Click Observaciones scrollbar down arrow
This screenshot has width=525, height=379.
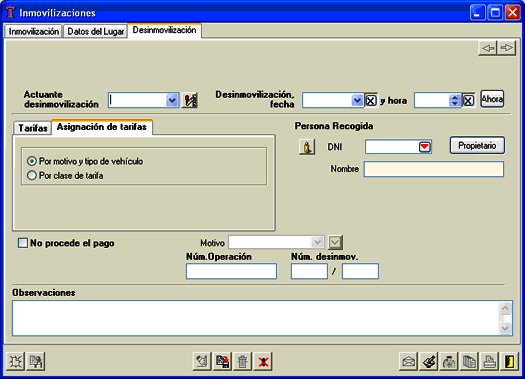coord(505,328)
